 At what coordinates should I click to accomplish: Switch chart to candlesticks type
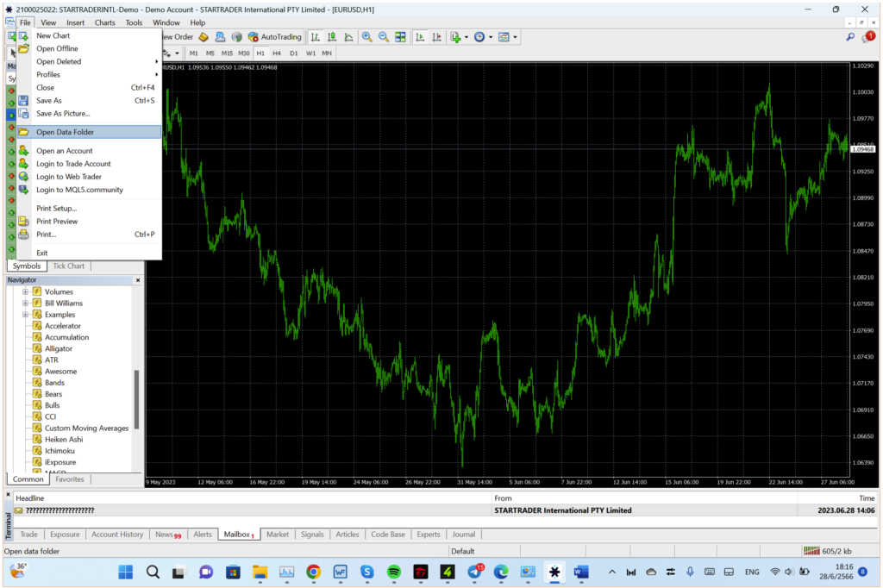coord(332,37)
